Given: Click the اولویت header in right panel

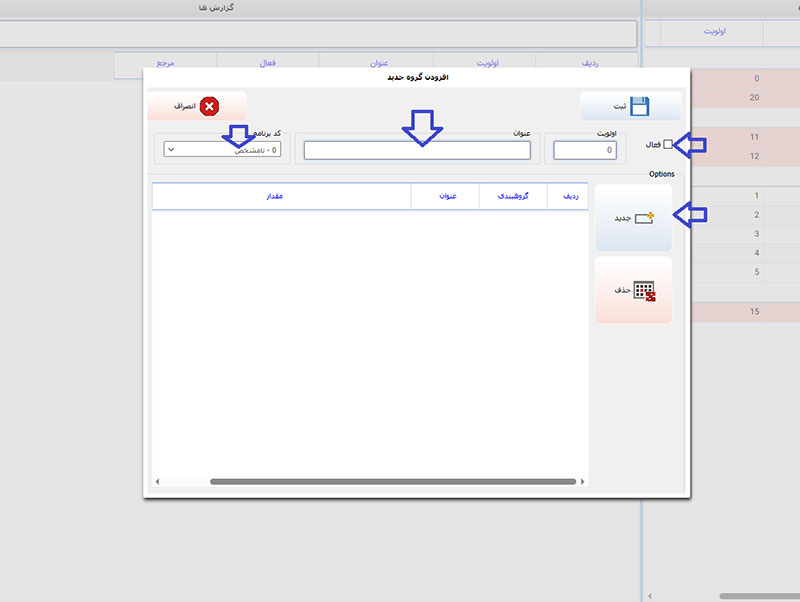Looking at the screenshot, I should pos(714,31).
